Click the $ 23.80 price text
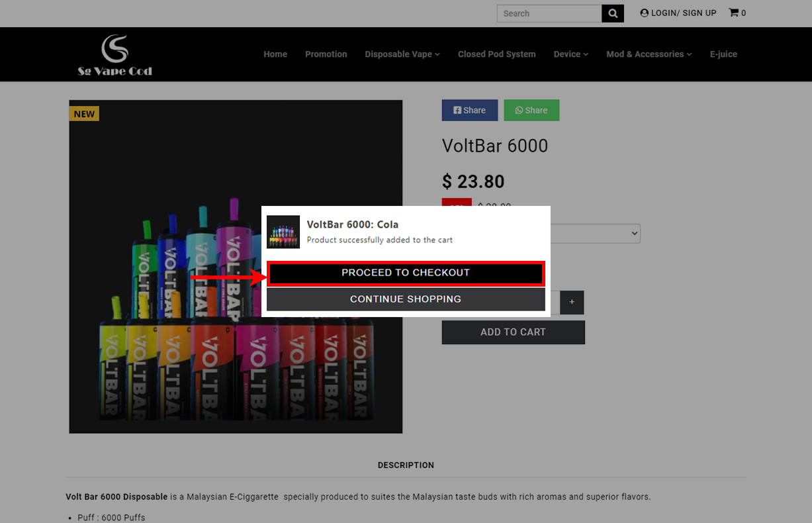Viewport: 812px width, 523px height. pos(473,181)
